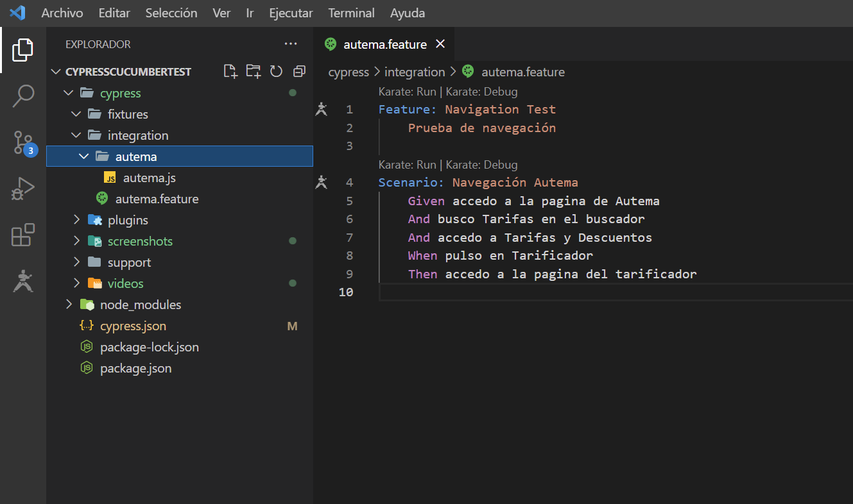Image resolution: width=853 pixels, height=504 pixels.
Task: Open the Run and Debug view
Action: point(23,189)
